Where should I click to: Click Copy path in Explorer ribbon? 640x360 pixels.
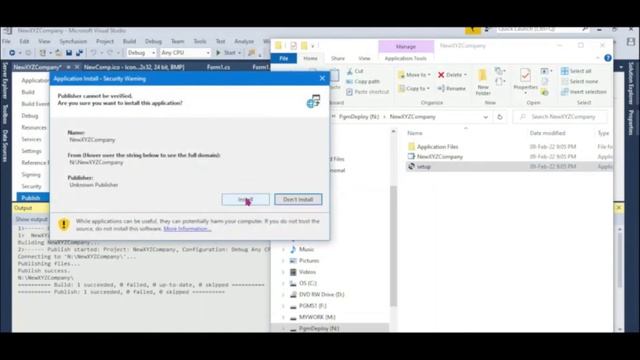point(363,81)
